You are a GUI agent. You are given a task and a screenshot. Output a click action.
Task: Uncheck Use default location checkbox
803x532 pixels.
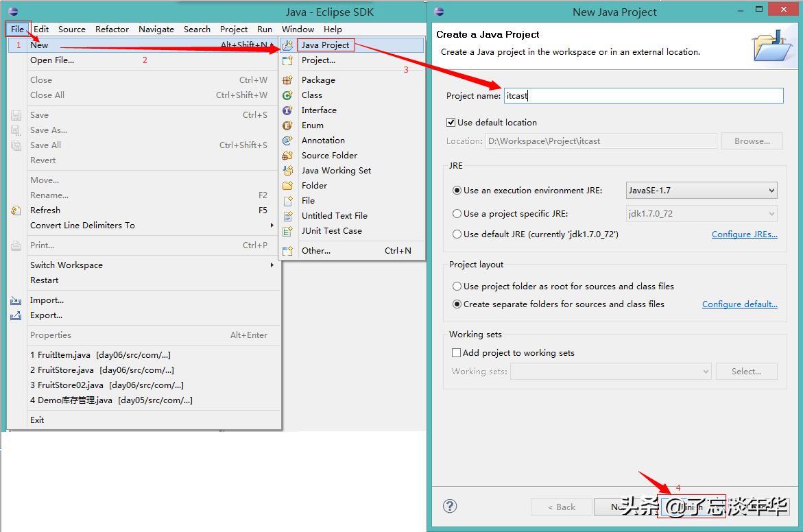pyautogui.click(x=451, y=123)
